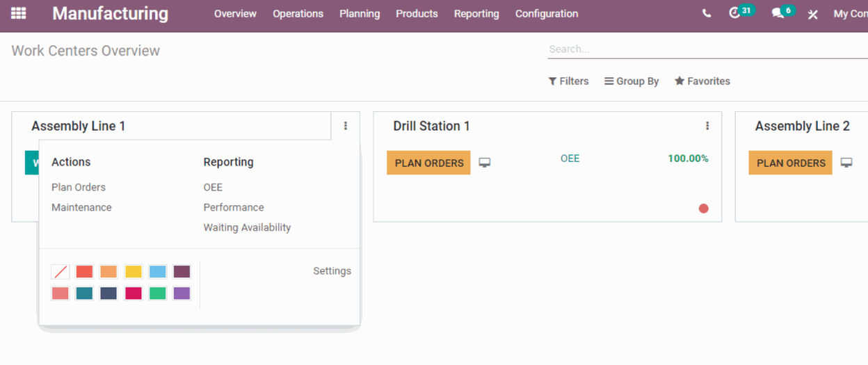Open the Favorites dropdown

click(x=702, y=81)
